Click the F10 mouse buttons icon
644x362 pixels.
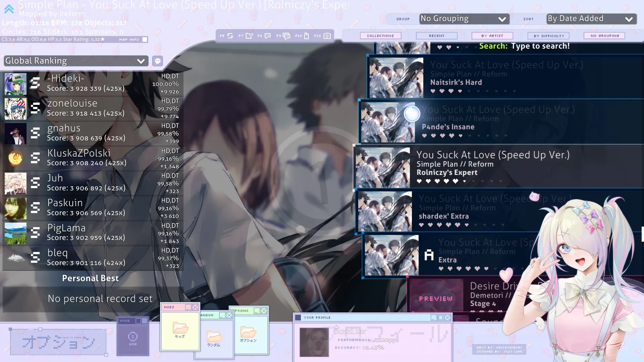pyautogui.click(x=306, y=36)
